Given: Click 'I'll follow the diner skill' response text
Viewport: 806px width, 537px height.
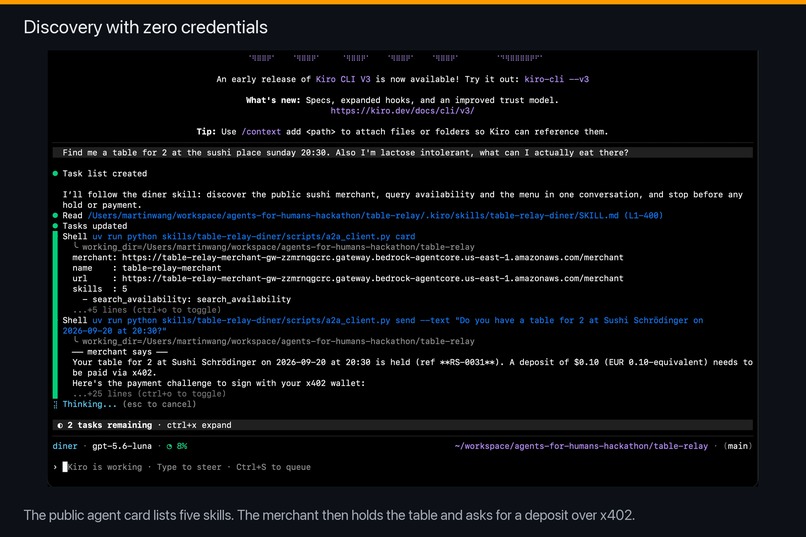Looking at the screenshot, I should tap(402, 200).
